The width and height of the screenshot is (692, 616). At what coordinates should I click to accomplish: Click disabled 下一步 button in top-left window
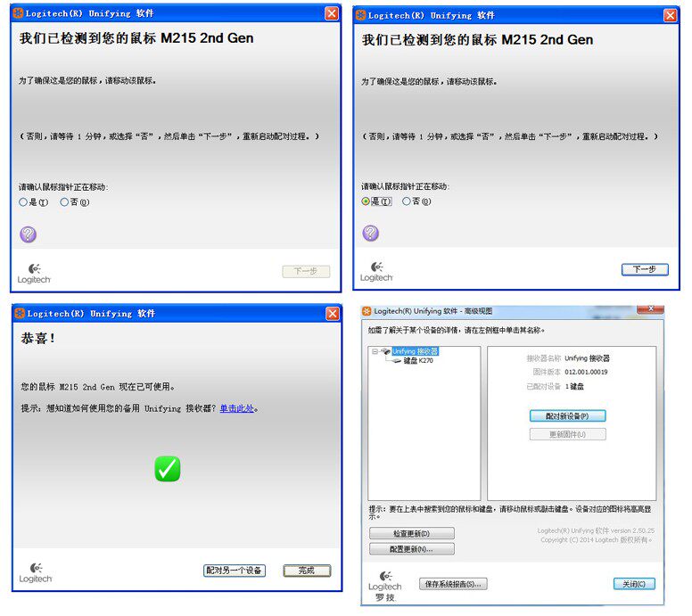point(306,271)
